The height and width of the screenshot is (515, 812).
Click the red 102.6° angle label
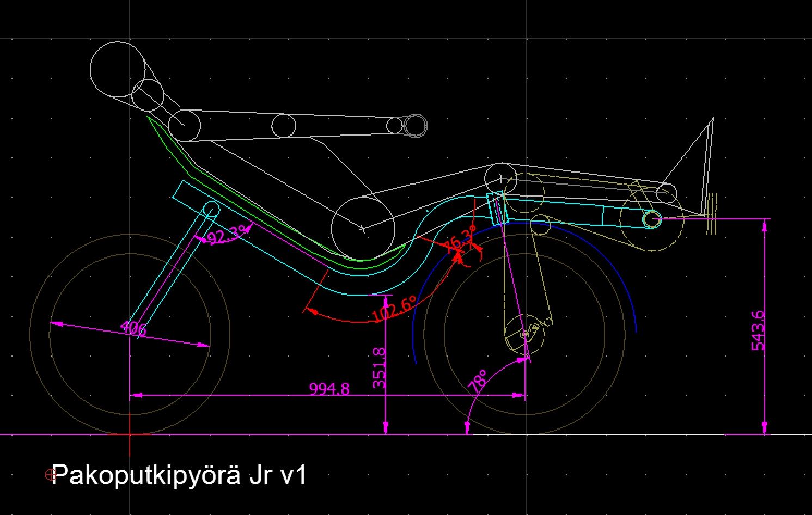click(393, 309)
